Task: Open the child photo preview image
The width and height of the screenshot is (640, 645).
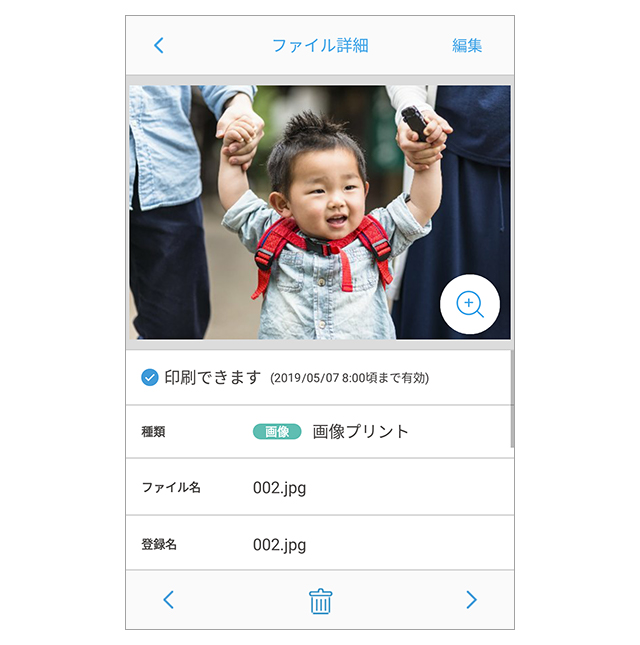Action: pyautogui.click(x=320, y=212)
